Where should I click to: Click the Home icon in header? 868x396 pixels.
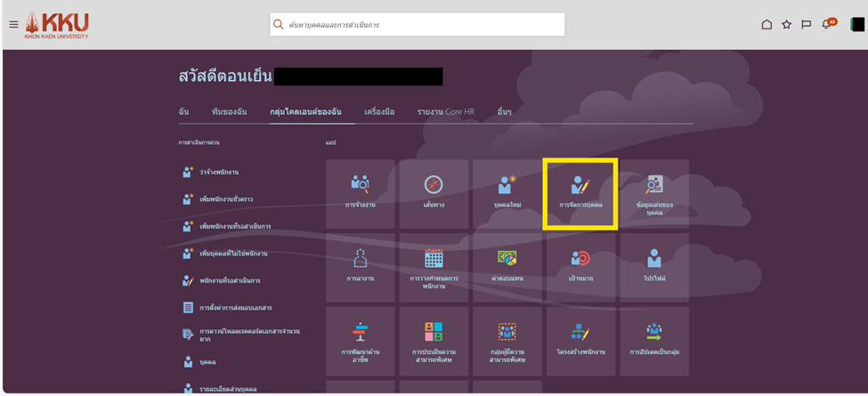pos(767,24)
